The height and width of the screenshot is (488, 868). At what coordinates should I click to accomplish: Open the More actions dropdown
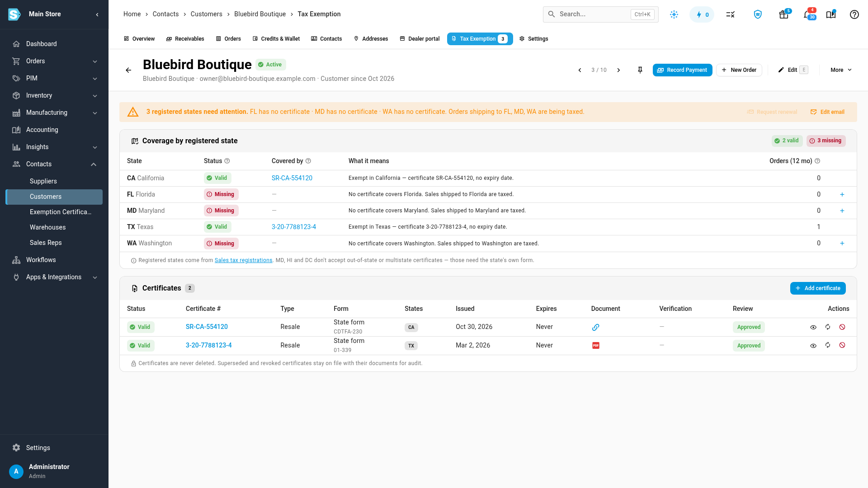point(841,70)
